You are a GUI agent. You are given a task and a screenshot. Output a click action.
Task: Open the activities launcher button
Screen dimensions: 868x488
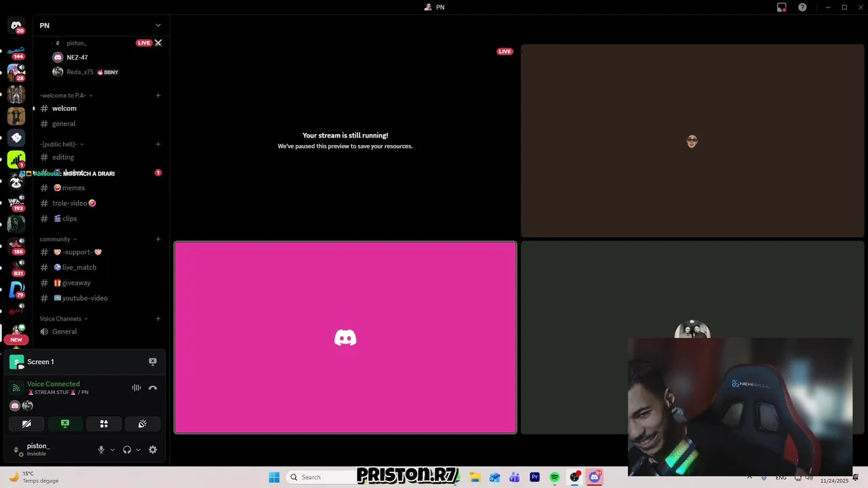(x=104, y=424)
